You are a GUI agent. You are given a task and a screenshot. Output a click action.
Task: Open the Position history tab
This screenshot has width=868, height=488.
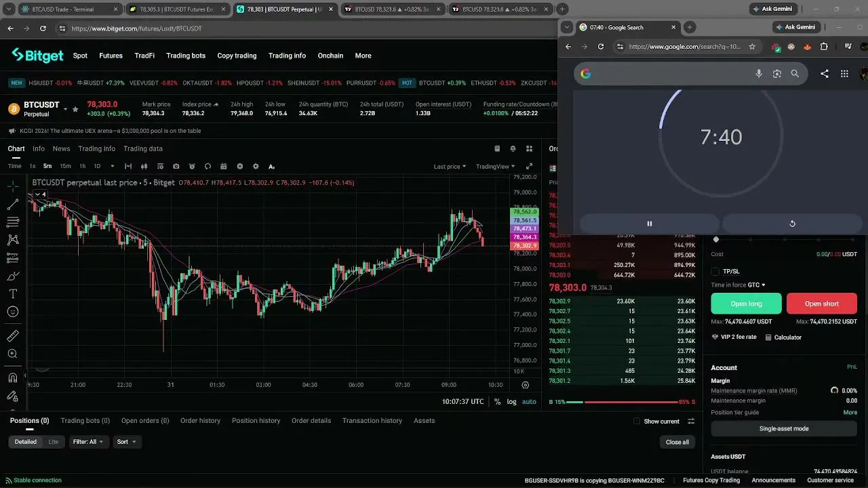256,421
